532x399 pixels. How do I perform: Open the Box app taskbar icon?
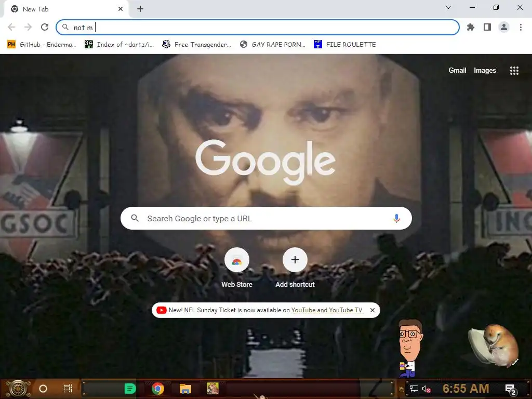[x=212, y=389]
